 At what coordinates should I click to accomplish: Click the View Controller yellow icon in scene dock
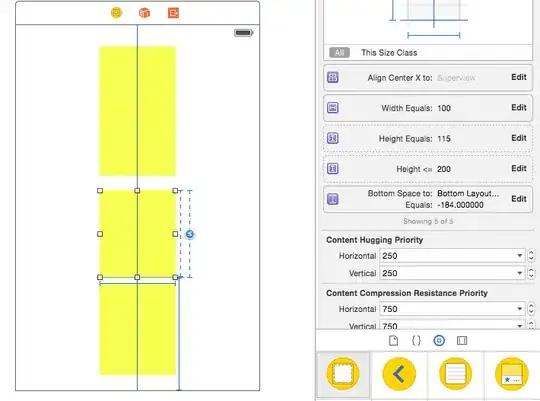coord(116,13)
